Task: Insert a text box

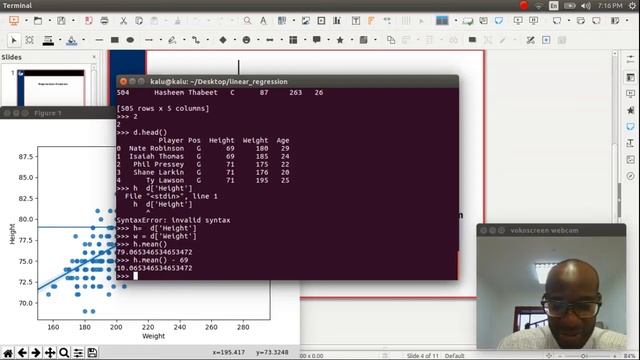Action: pyautogui.click(x=356, y=20)
